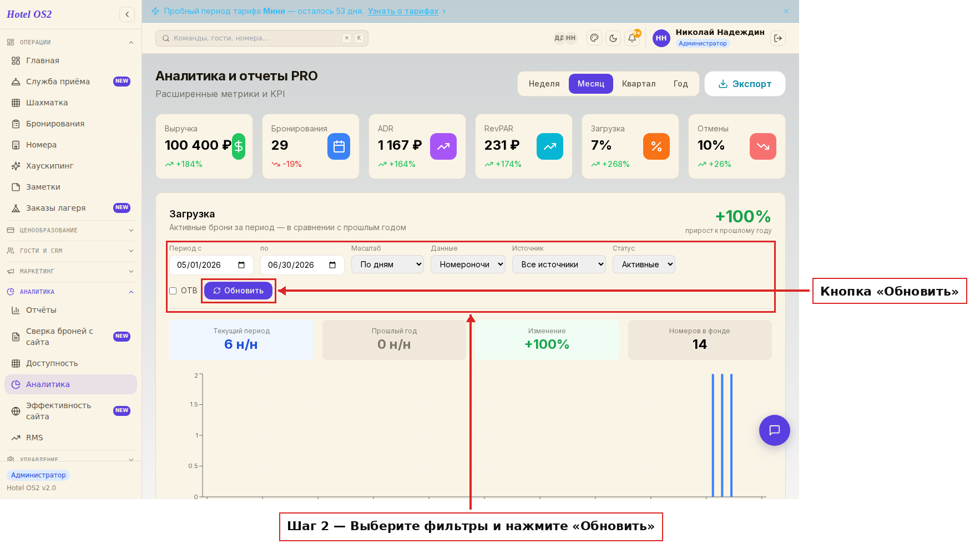Collapse the АНАЛИТИКА section
Viewport: 980px width, 554px height.
[x=70, y=292]
